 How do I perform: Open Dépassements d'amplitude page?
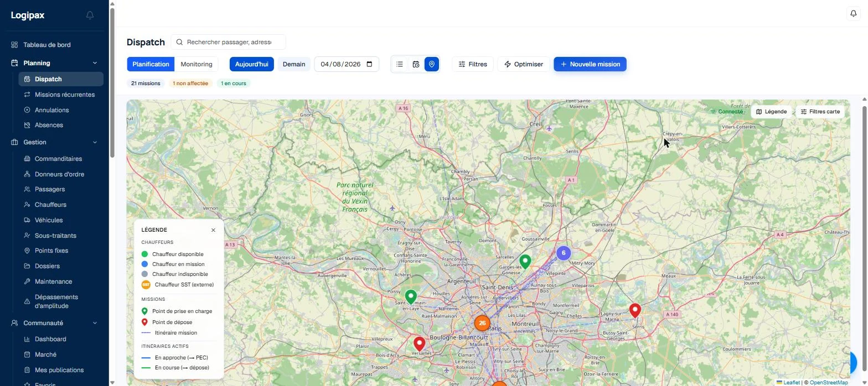(61, 301)
